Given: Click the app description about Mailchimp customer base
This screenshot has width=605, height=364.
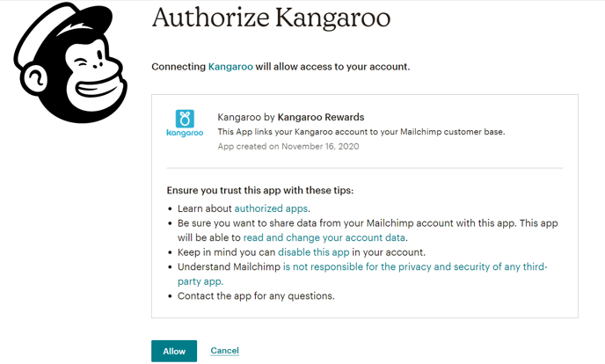Looking at the screenshot, I should tap(361, 132).
